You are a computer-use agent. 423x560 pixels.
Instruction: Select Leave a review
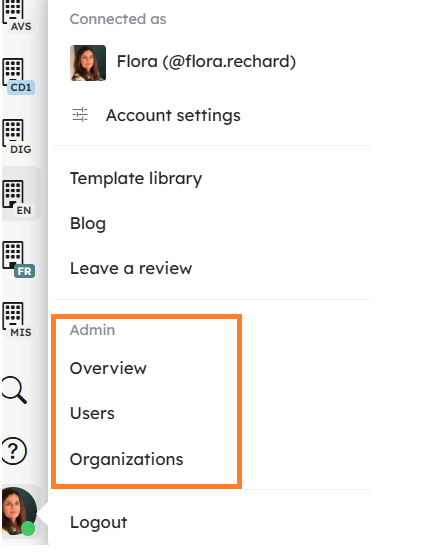[x=131, y=268]
